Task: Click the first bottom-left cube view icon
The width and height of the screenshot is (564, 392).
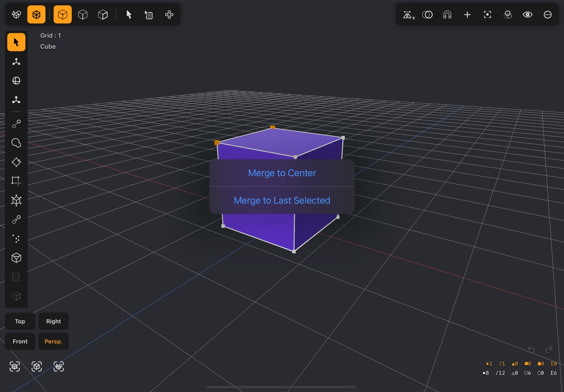Action: coord(15,366)
